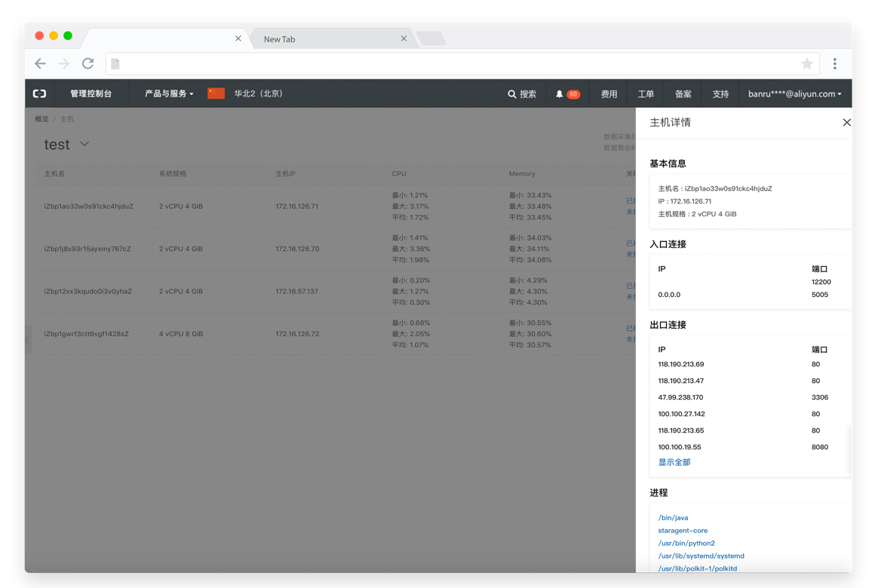875x588 pixels.
Task: Close the 主机详情 panel
Action: (x=846, y=122)
